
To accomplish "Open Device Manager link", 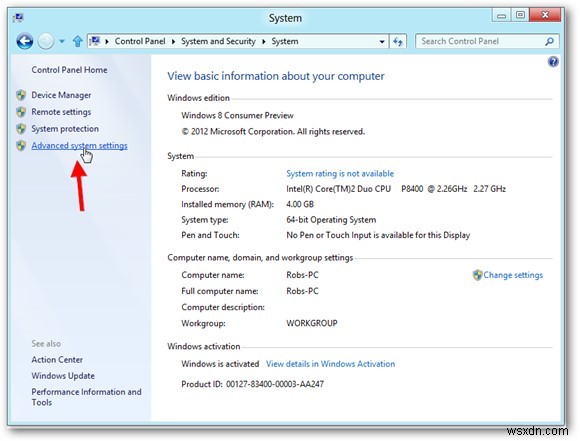I will [61, 95].
